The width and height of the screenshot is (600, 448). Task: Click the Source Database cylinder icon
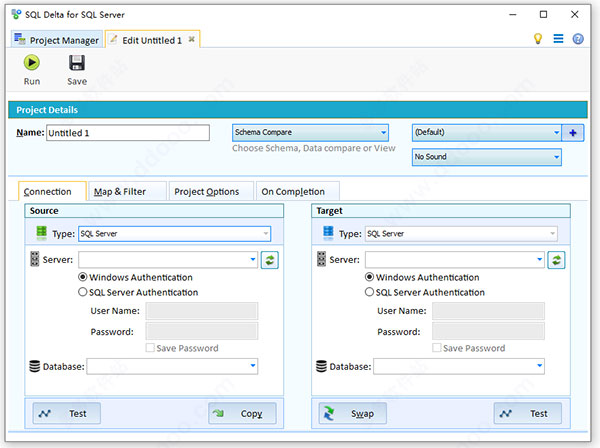click(35, 366)
